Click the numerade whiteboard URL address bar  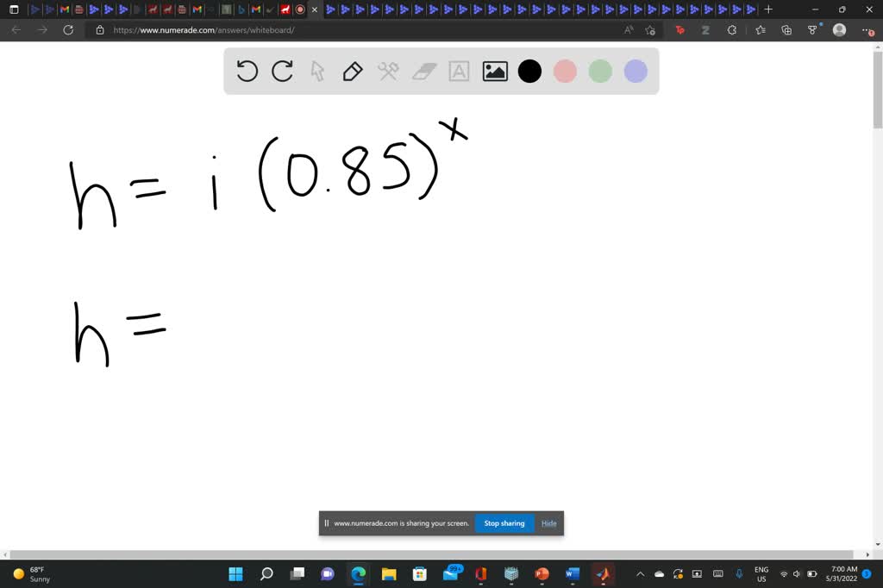(x=360, y=30)
